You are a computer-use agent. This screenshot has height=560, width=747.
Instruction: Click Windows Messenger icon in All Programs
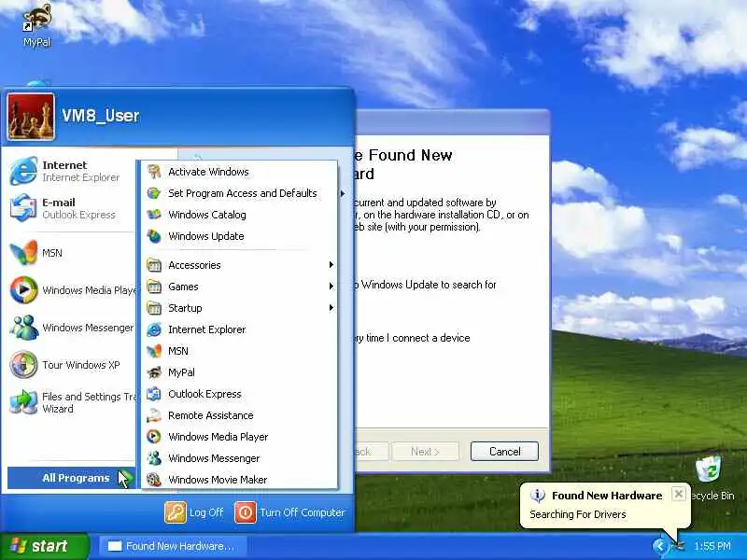154,458
